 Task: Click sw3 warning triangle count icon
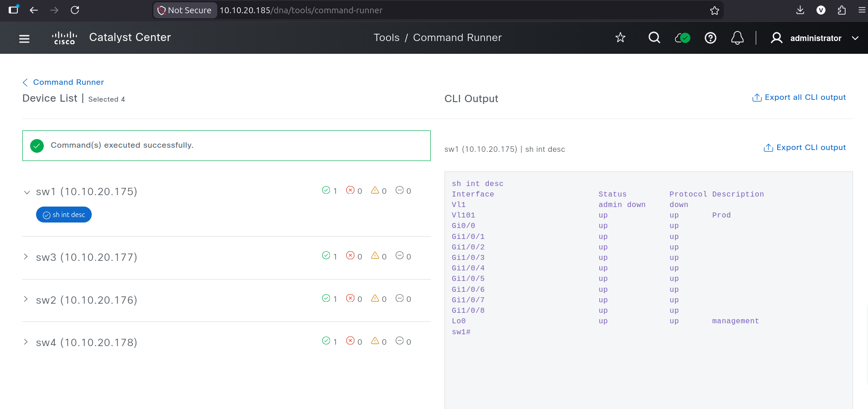(x=375, y=255)
